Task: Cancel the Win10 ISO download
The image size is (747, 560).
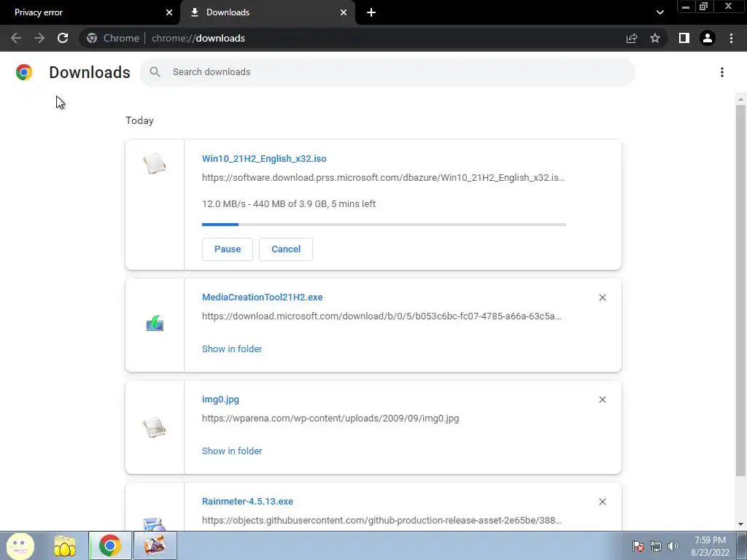Action: click(286, 249)
